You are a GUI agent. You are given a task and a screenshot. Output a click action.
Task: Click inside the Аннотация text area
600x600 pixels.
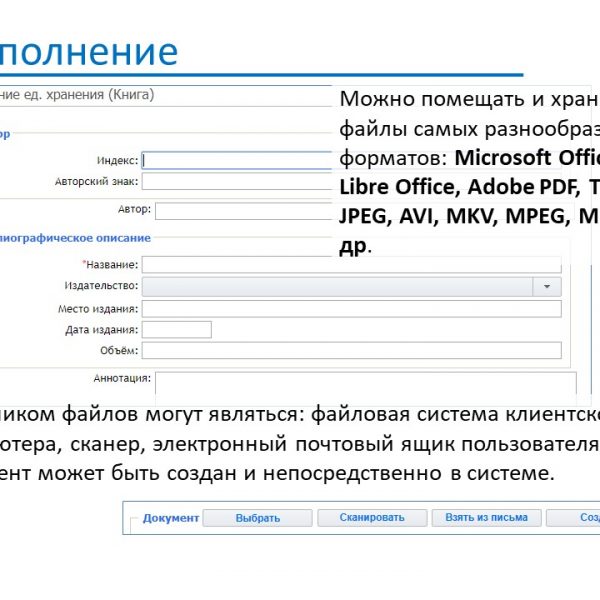click(365, 385)
